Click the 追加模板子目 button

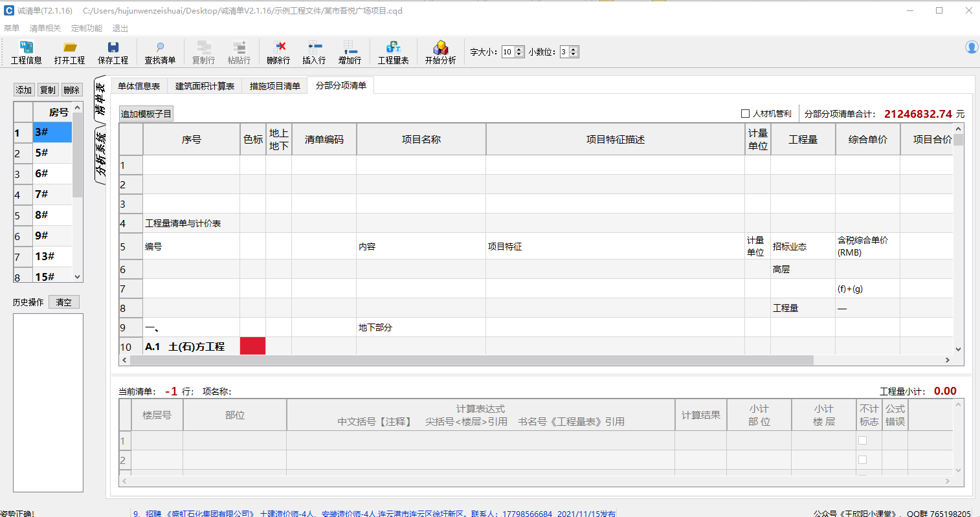146,114
